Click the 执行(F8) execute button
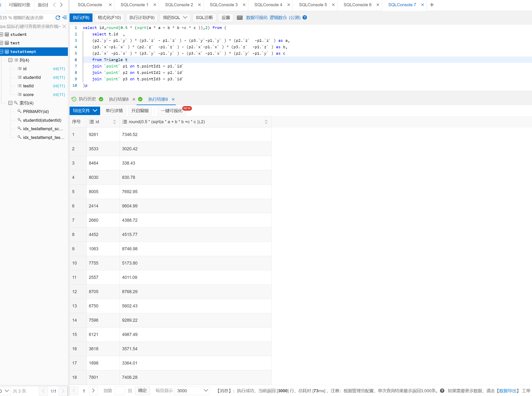Image resolution: width=532 pixels, height=396 pixels. 81,18
